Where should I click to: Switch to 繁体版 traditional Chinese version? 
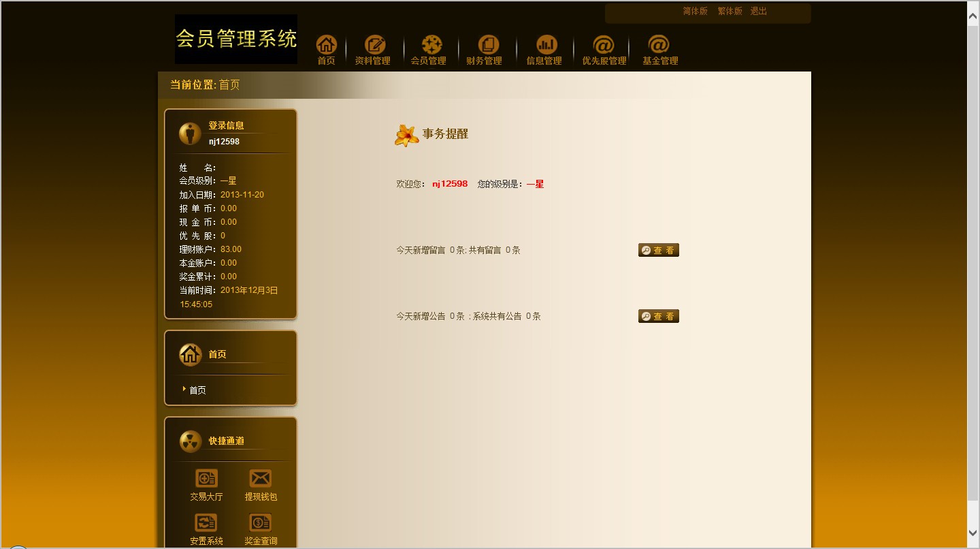point(730,11)
